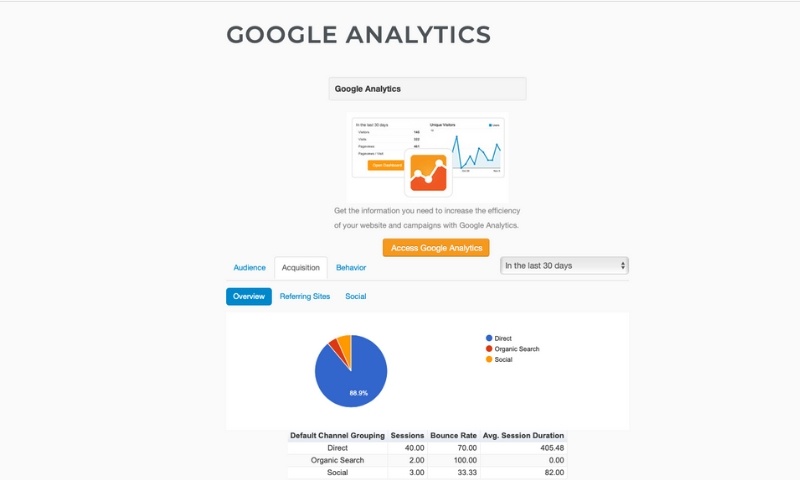The width and height of the screenshot is (800, 480).
Task: Select the Overview sub-tab pill
Action: [249, 296]
